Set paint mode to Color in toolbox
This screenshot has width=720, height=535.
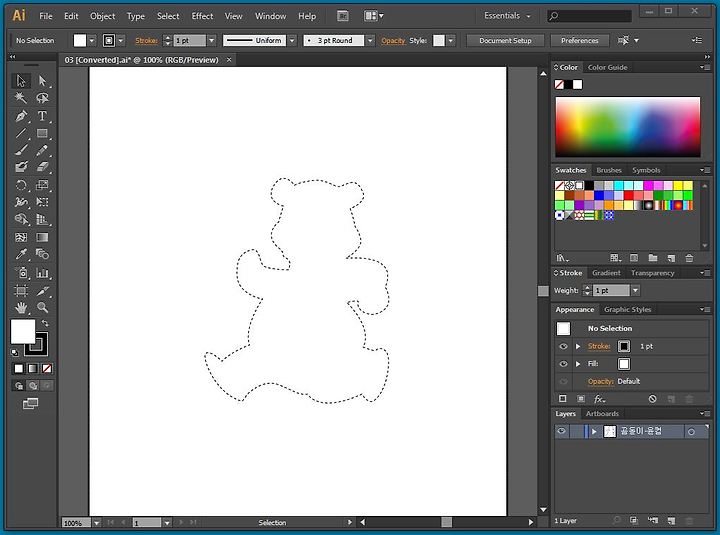click(19, 368)
